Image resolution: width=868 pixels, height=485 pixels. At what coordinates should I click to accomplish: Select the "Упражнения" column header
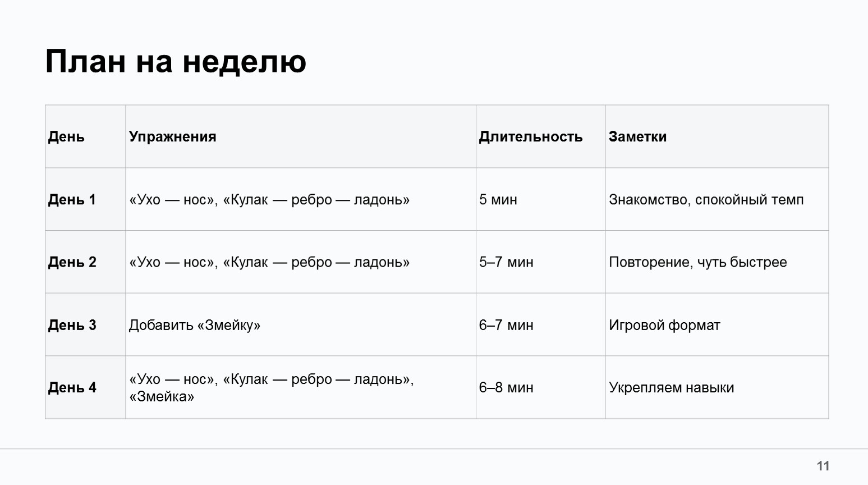tap(173, 136)
